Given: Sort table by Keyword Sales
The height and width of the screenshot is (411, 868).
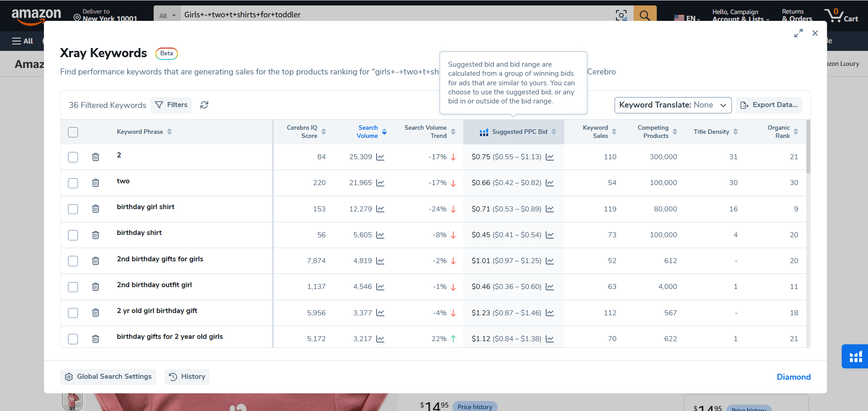Looking at the screenshot, I should tap(614, 132).
